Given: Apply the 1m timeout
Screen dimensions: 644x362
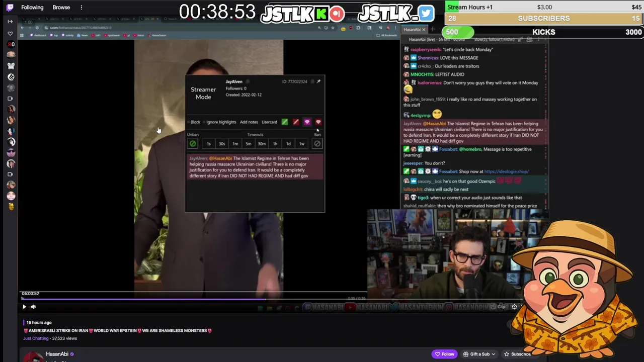Looking at the screenshot, I should (x=235, y=144).
